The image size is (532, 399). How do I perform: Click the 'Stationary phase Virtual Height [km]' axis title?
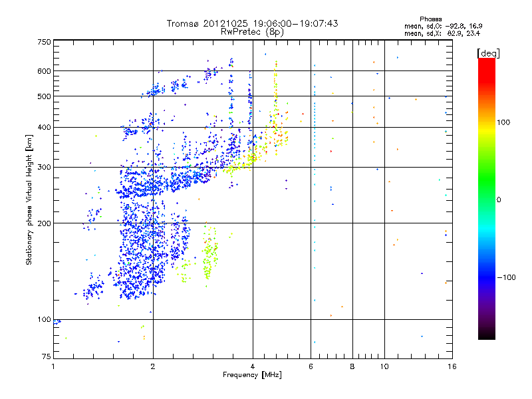(29, 199)
